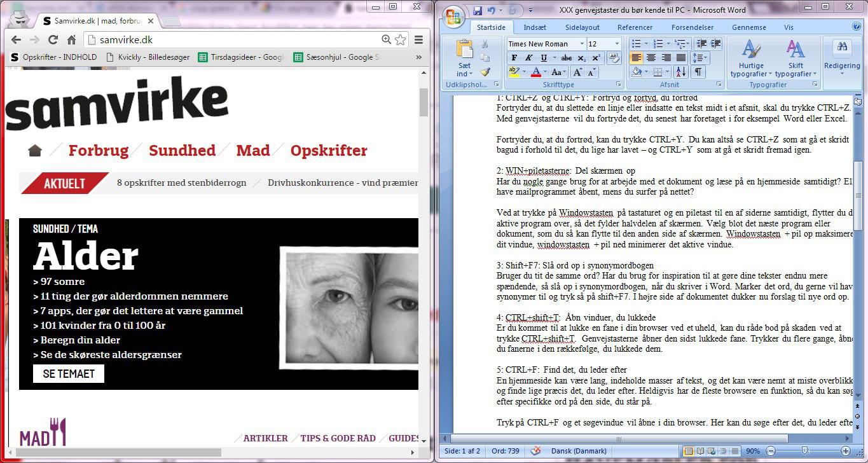Click the SE TEMAET button
Image resolution: width=868 pixels, height=463 pixels.
[69, 374]
